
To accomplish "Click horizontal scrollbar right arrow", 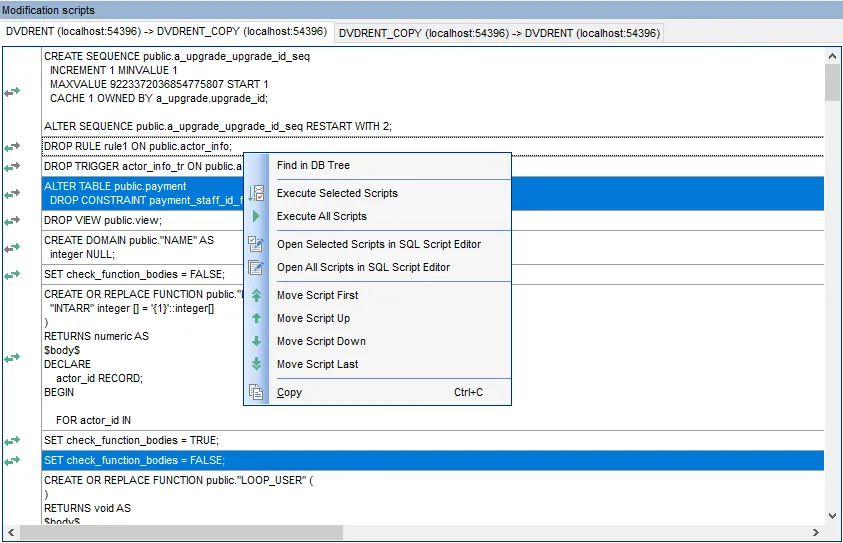I will point(818,533).
